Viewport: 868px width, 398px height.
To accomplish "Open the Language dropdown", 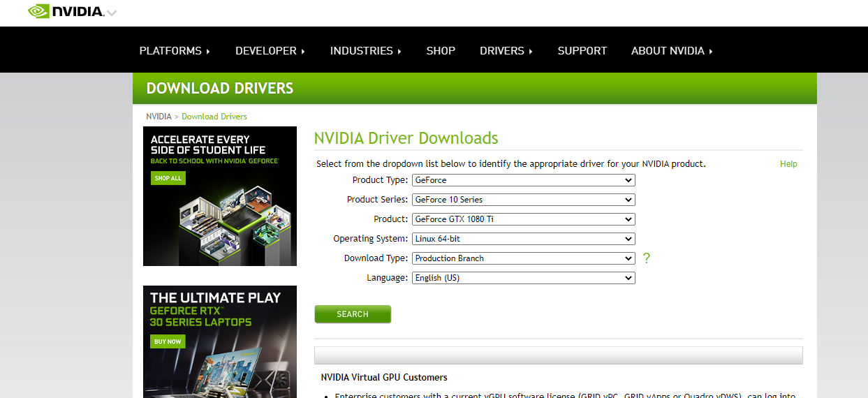I will coord(524,278).
